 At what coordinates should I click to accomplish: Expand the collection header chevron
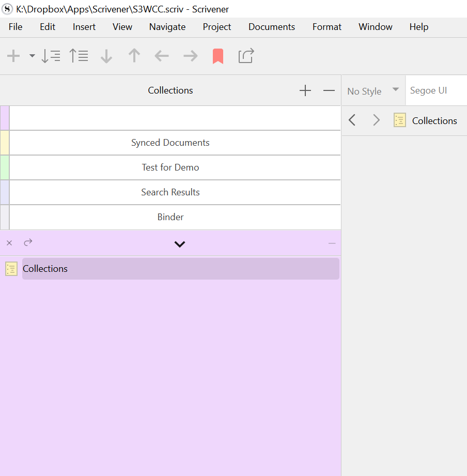[x=180, y=244]
